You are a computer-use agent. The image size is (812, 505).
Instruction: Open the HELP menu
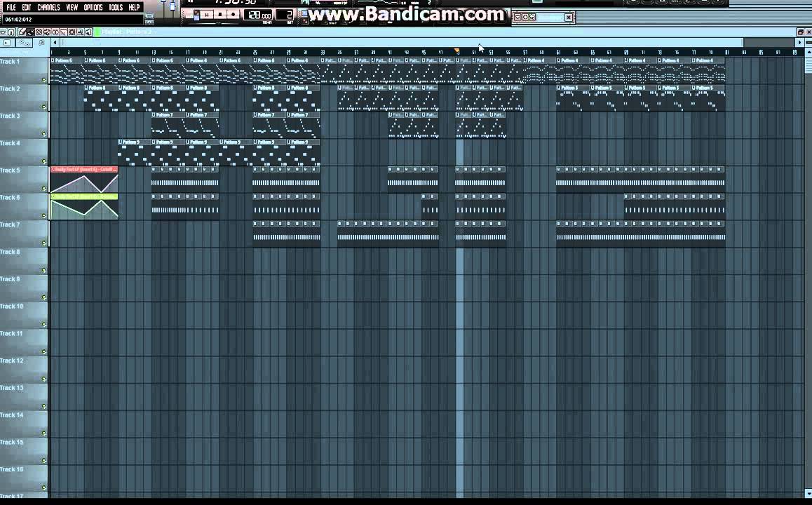tap(134, 7)
